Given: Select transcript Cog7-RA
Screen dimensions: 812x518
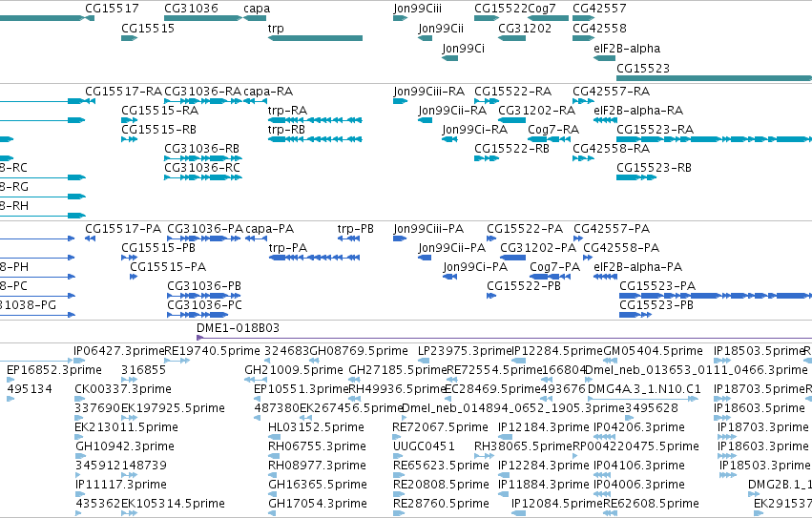Looking at the screenshot, I should pos(548,139).
